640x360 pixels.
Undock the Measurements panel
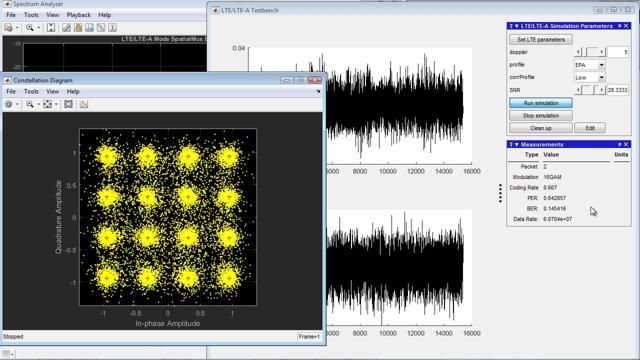(x=620, y=144)
